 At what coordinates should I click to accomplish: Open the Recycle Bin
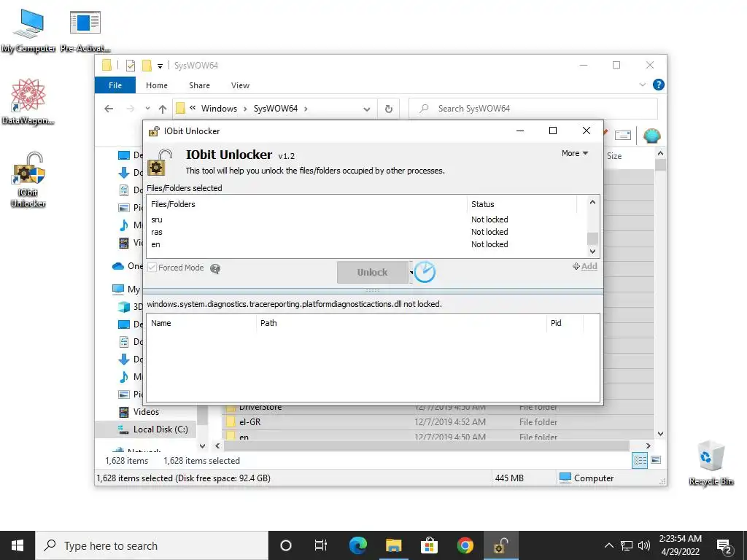click(x=711, y=463)
